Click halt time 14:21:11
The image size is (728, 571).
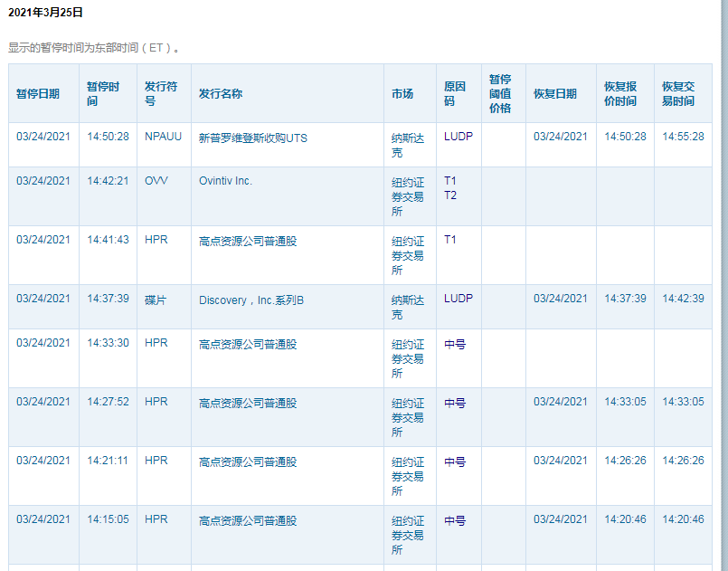pyautogui.click(x=108, y=461)
